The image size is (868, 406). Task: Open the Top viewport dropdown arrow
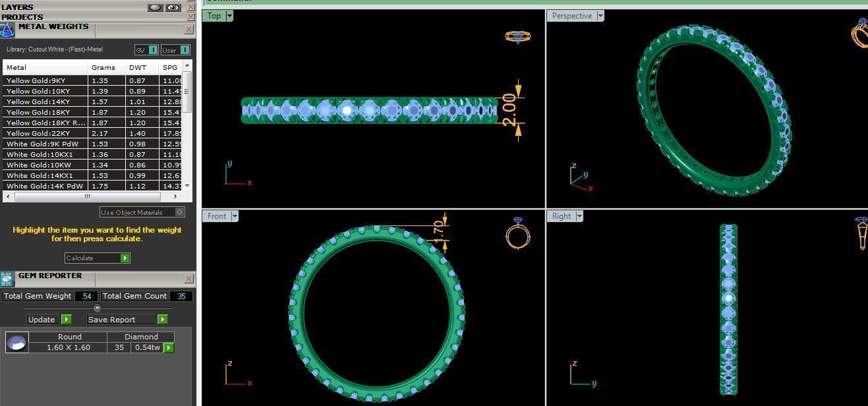[x=229, y=16]
